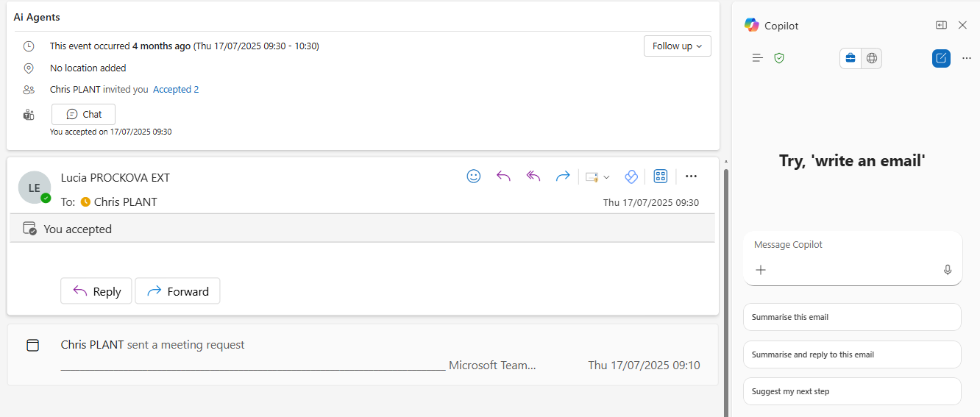Open the Follow up dropdown
Screen dimensions: 980x417
(x=677, y=46)
